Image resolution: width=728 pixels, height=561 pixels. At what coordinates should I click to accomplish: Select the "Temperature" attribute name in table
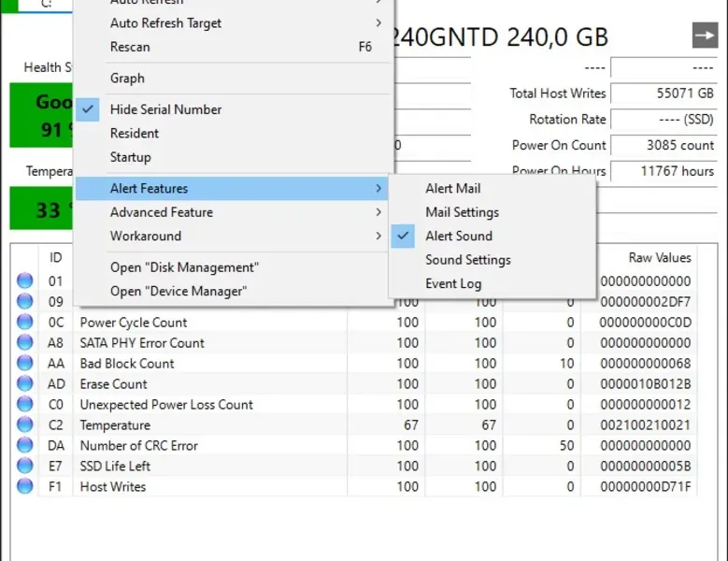click(115, 424)
